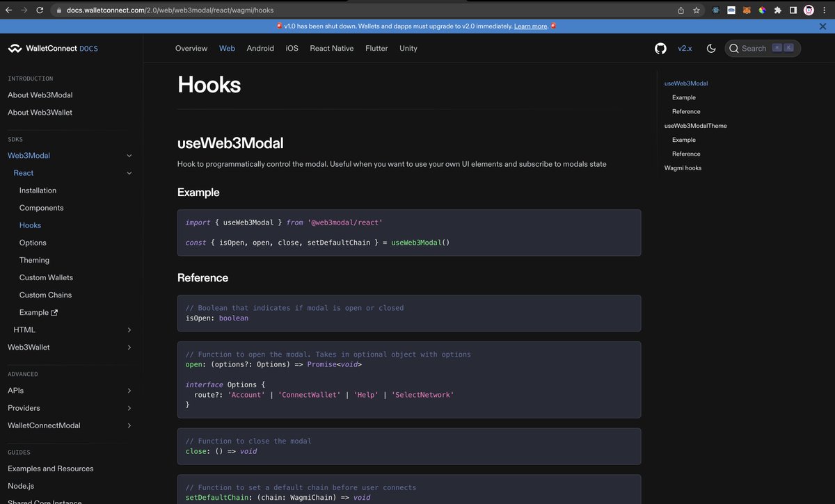Click the setDefaultChain code line
The width and height of the screenshot is (835, 504).
[278, 497]
